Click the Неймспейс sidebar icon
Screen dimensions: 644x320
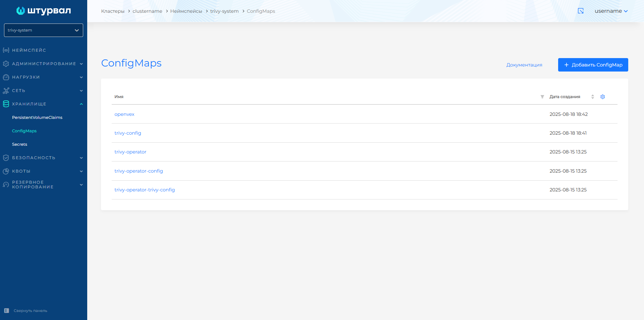coord(6,50)
